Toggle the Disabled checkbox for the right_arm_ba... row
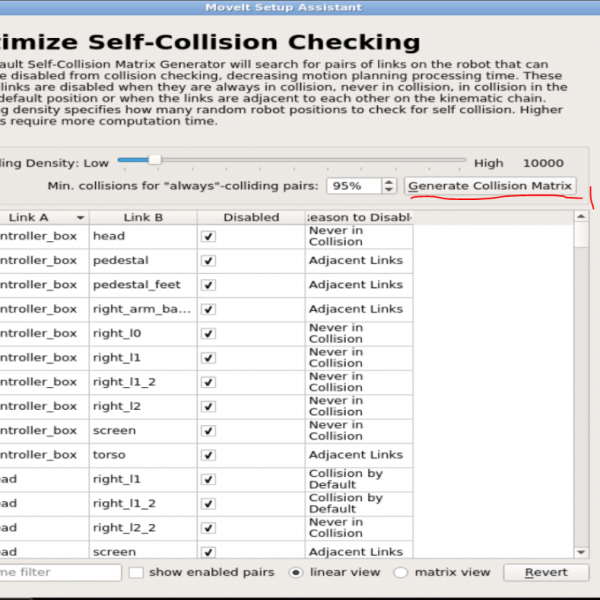The height and width of the screenshot is (600, 600). point(209,309)
